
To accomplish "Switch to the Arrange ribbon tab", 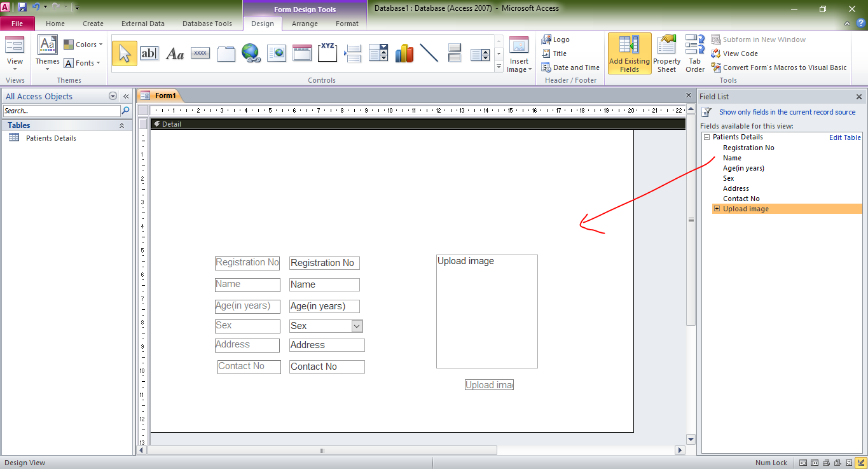I will pos(305,24).
